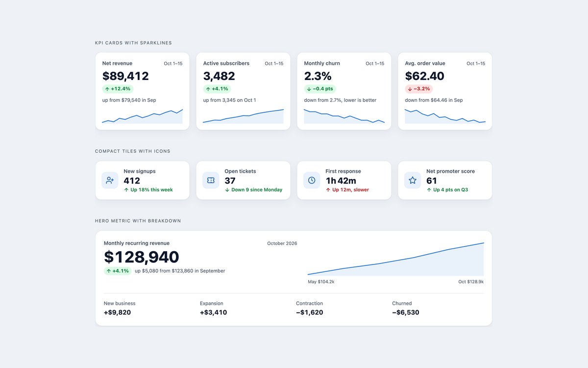Click the Monthly churn card title
Image resolution: width=588 pixels, height=368 pixels.
coord(322,63)
